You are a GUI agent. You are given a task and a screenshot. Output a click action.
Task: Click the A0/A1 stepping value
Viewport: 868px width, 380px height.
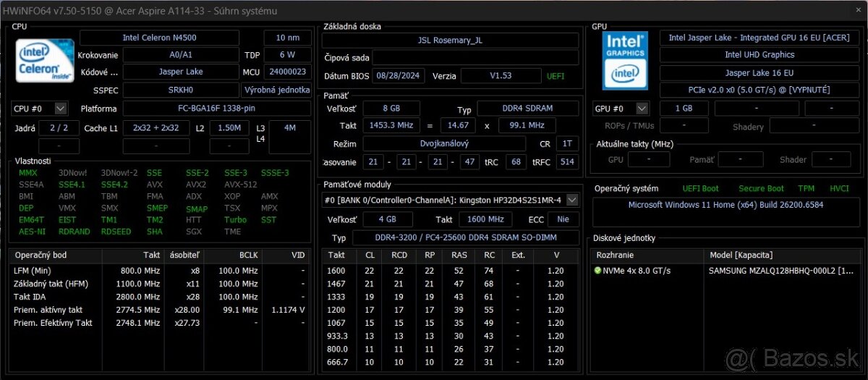click(x=181, y=55)
